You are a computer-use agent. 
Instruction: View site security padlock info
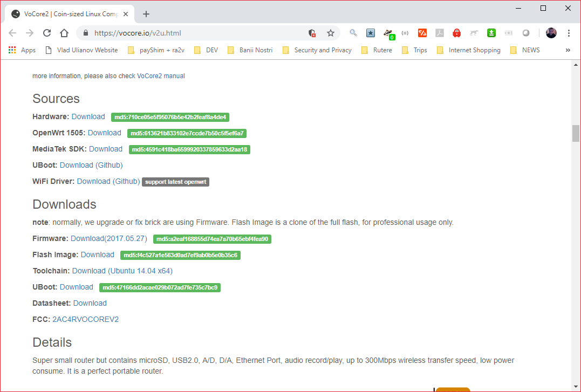tap(86, 33)
